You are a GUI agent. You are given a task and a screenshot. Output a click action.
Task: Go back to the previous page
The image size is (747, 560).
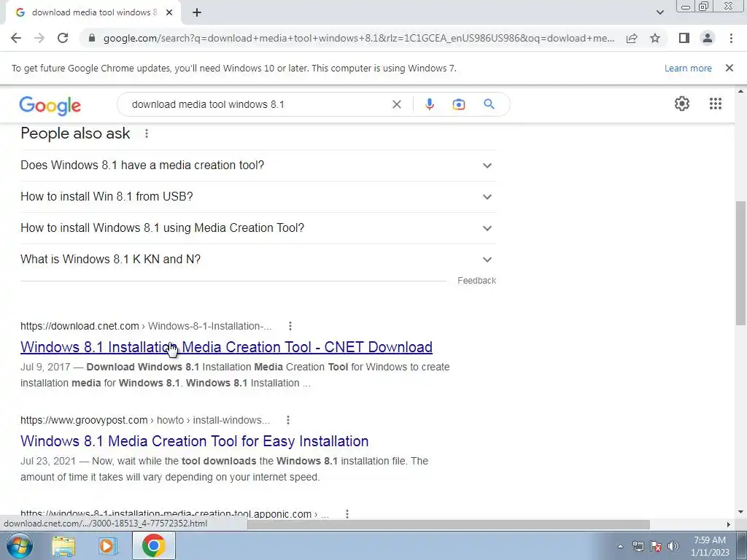16,38
